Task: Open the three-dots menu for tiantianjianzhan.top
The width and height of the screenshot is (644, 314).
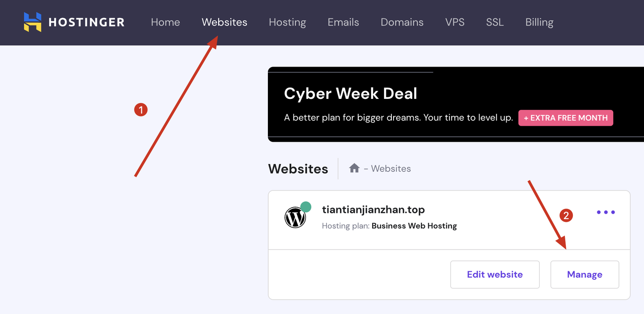Action: pyautogui.click(x=606, y=212)
